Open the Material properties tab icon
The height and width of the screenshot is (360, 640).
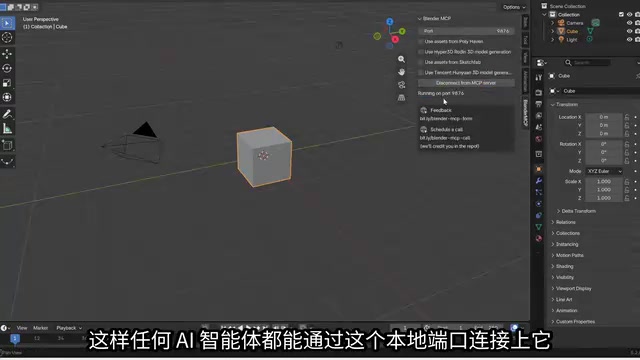pos(539,238)
